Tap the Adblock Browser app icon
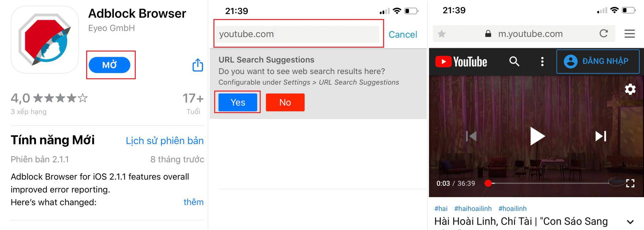The height and width of the screenshot is (230, 644). click(x=45, y=40)
